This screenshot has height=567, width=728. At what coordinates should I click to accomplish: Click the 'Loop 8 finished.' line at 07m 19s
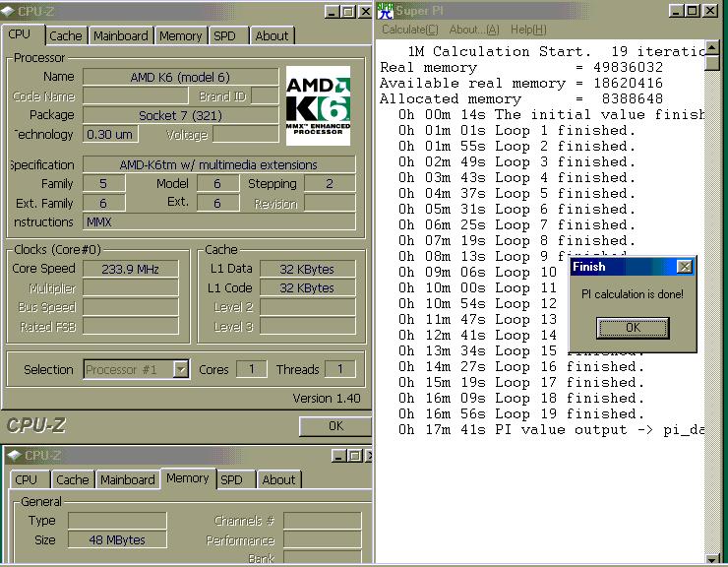[x=516, y=241]
